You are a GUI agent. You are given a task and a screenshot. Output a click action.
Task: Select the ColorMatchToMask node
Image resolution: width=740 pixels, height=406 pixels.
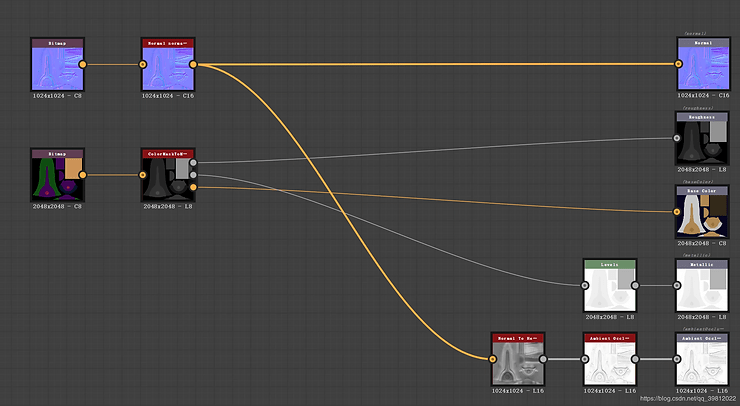(x=167, y=178)
